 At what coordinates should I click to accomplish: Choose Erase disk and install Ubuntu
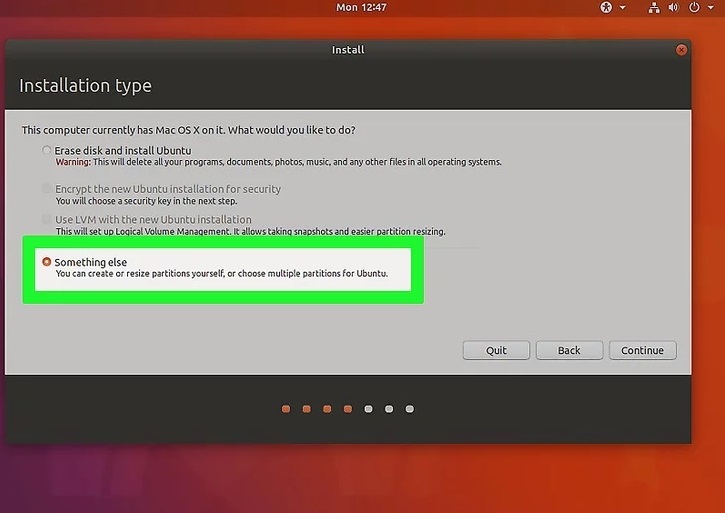(46, 150)
